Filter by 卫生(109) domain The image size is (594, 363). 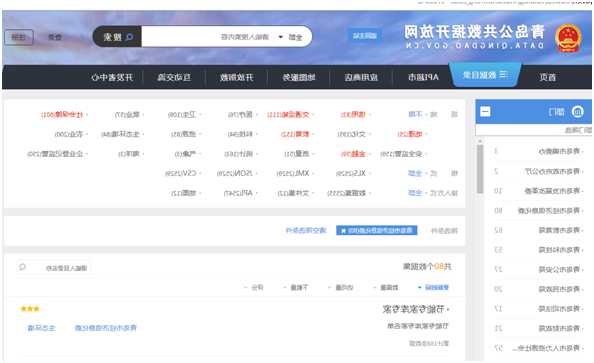click(182, 114)
